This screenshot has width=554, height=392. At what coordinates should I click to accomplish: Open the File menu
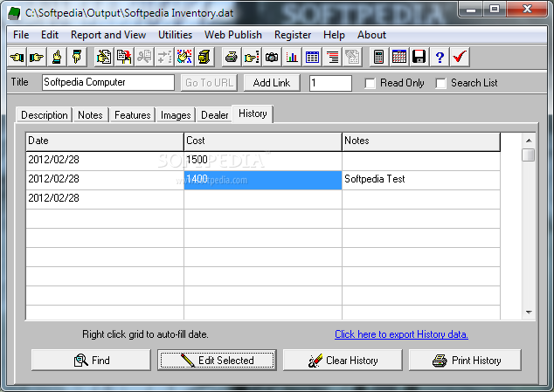[x=21, y=35]
